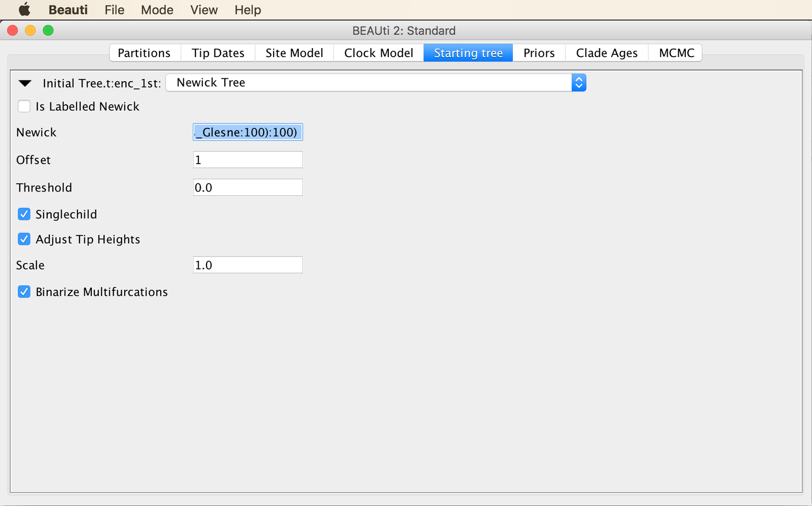Disable Adjust Tip Heights checkbox
The width and height of the screenshot is (812, 506).
click(24, 239)
